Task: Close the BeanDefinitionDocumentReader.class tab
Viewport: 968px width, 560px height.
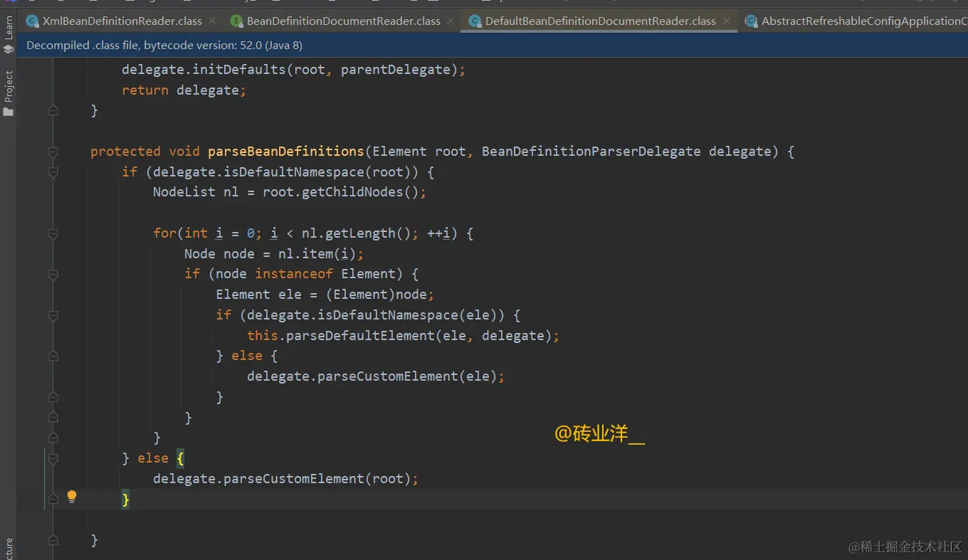Action: pyautogui.click(x=451, y=21)
